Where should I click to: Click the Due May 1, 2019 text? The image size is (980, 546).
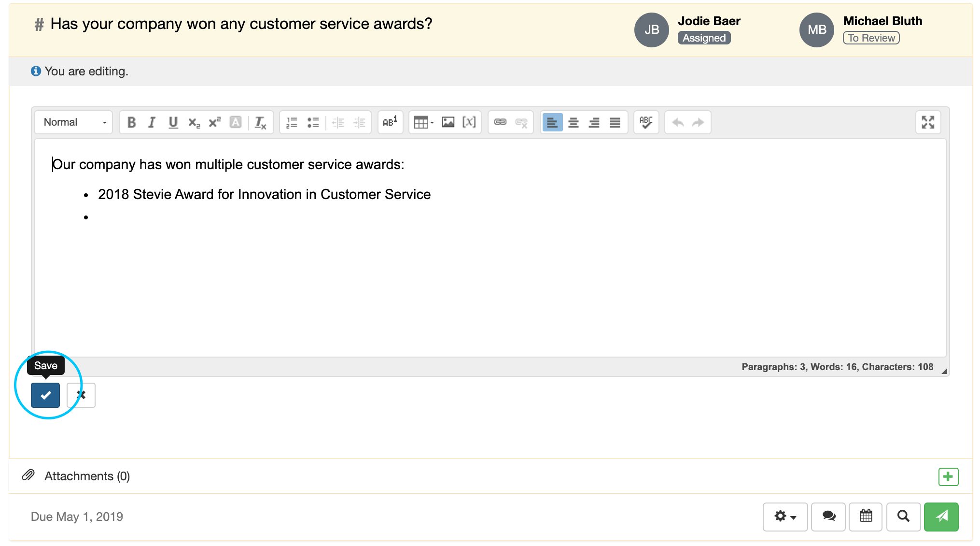tap(77, 517)
